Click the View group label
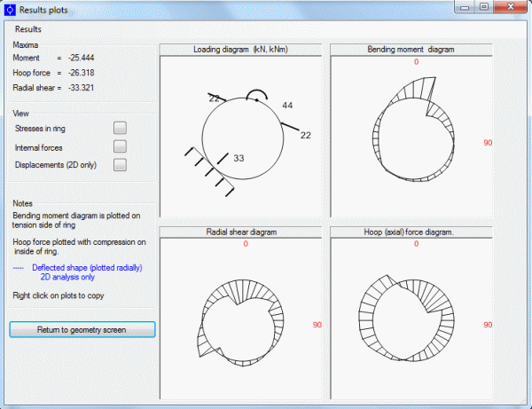 [x=20, y=114]
